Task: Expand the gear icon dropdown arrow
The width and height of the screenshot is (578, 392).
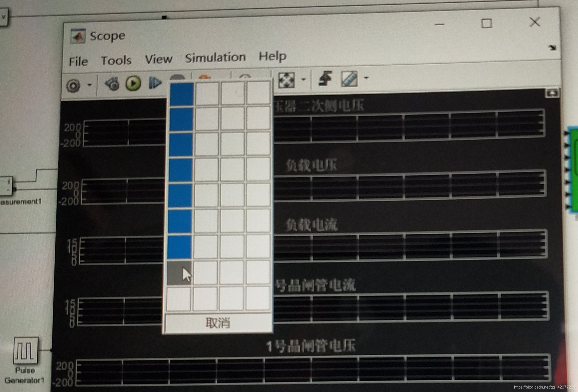Action: click(x=90, y=85)
